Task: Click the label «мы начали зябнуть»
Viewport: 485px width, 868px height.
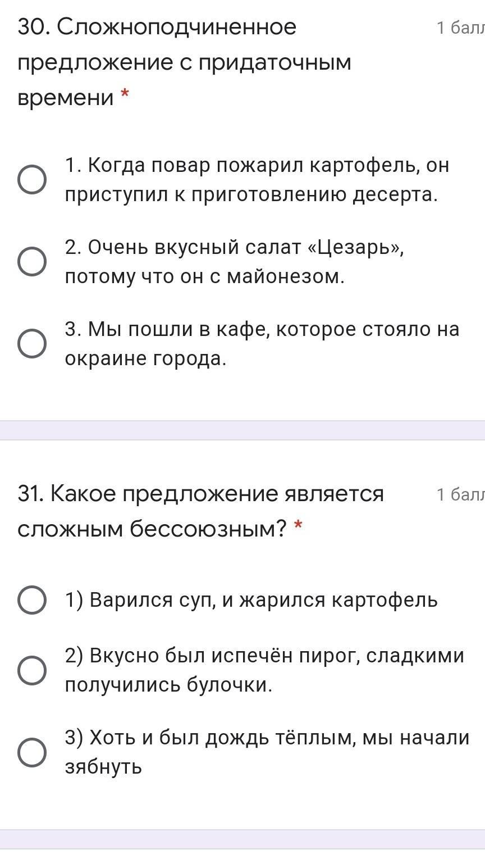Action: click(267, 752)
